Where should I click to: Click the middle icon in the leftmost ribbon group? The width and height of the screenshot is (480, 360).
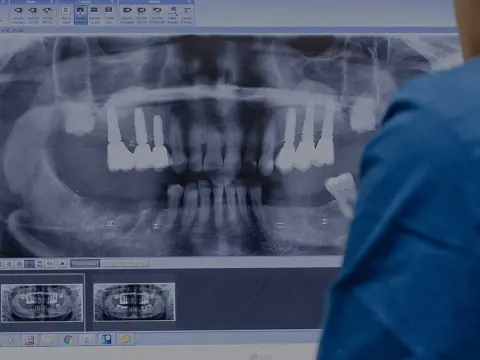tap(33, 11)
